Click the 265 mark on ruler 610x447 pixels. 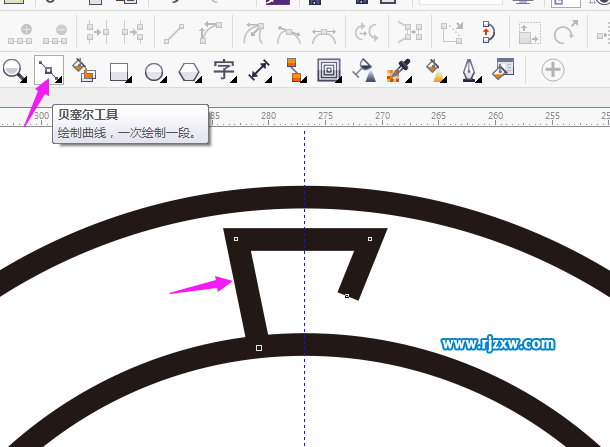(x=438, y=116)
